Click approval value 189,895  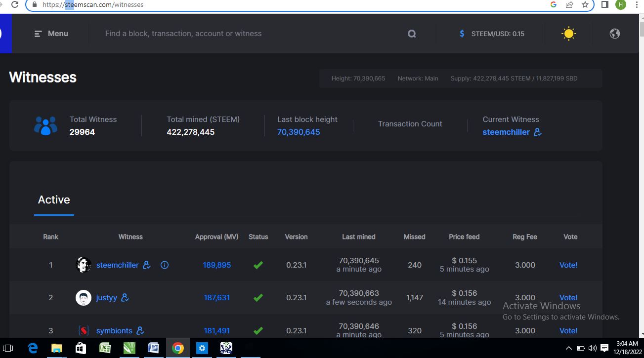(x=217, y=265)
